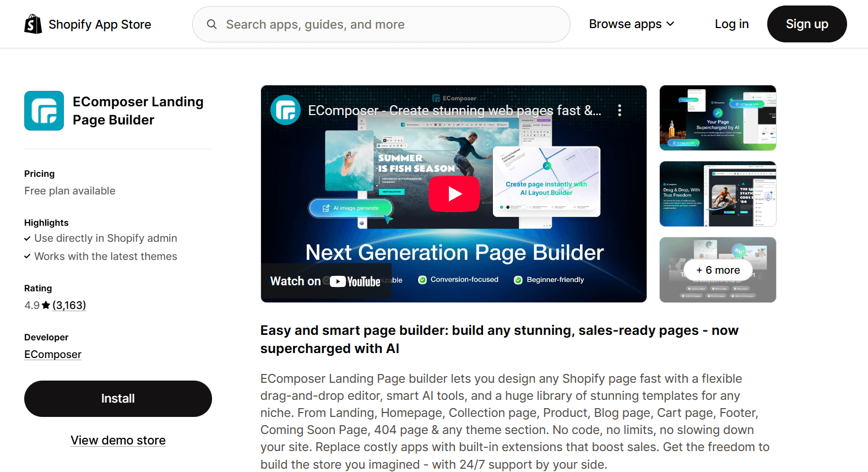Click the EComposer channel avatar in video
The image size is (868, 472).
[285, 110]
